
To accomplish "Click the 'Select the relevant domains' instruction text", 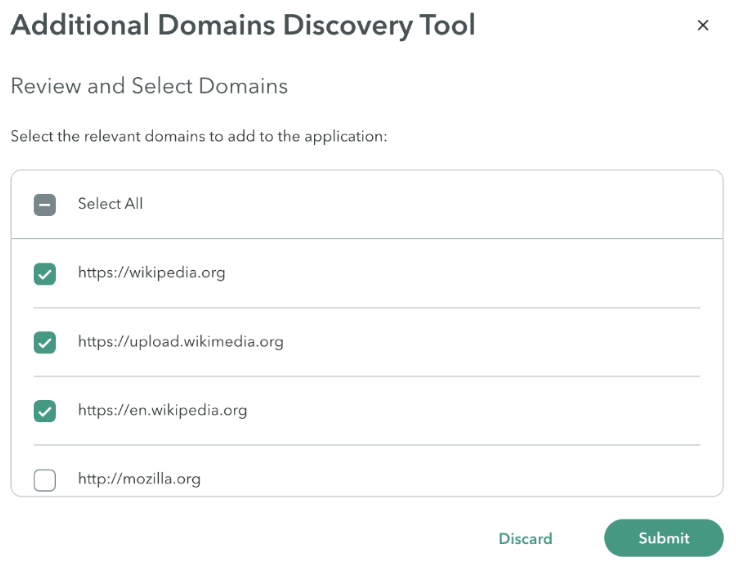I will (x=199, y=137).
